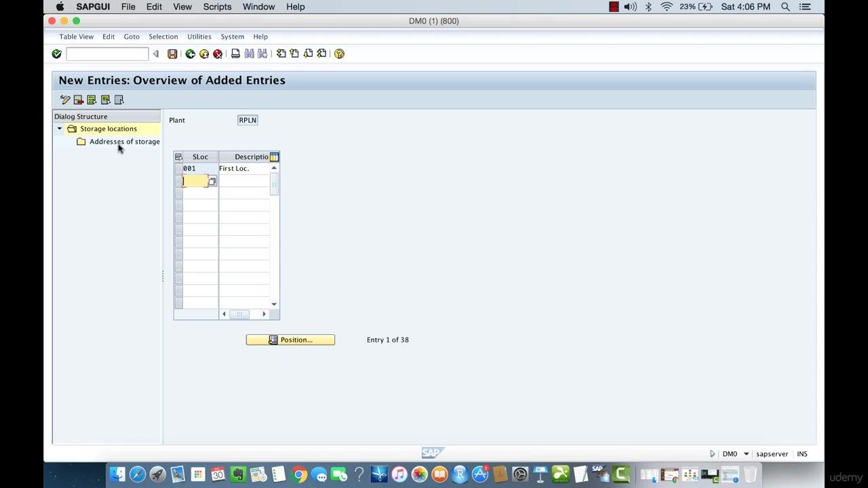This screenshot has width=868, height=488.
Task: Toggle row selector for SLoc 001
Action: coord(178,168)
